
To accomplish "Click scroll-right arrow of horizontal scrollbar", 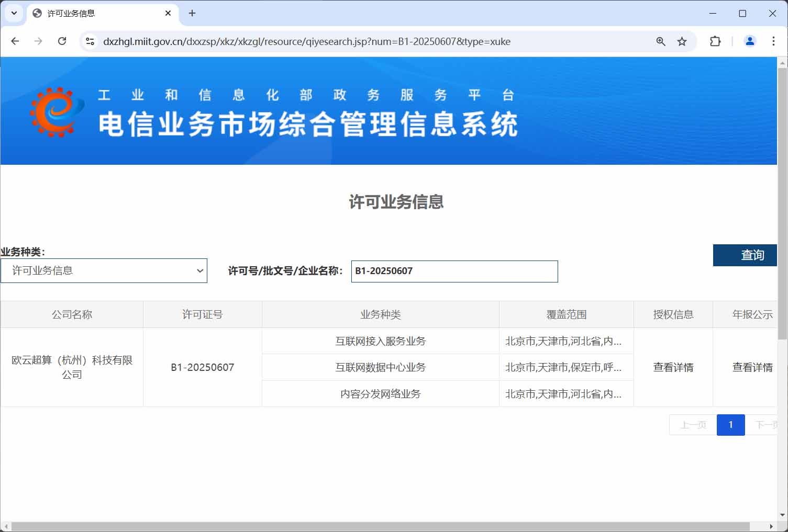I will point(771,526).
